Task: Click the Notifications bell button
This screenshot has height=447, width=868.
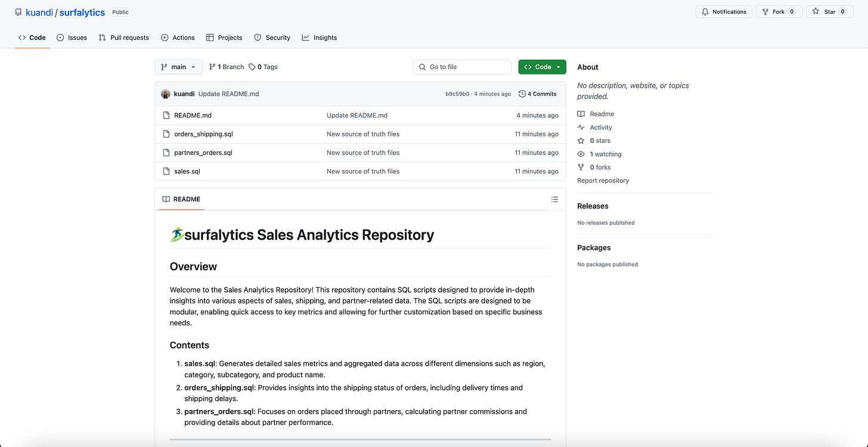Action: pyautogui.click(x=724, y=12)
